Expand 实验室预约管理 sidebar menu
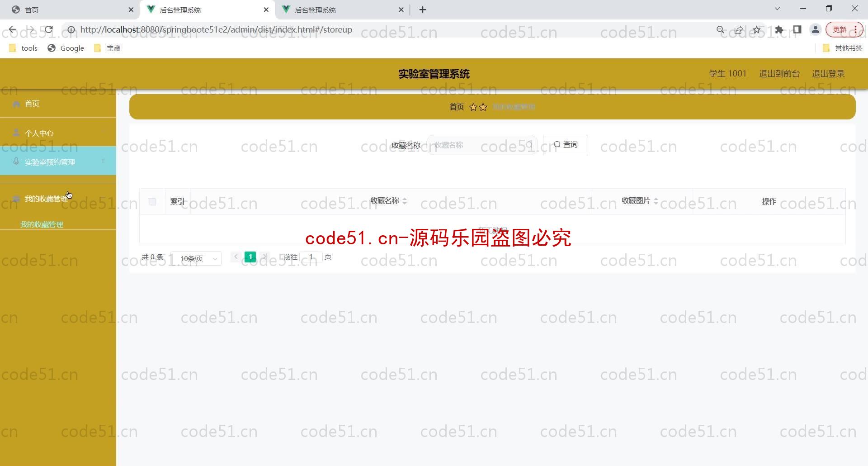 pyautogui.click(x=58, y=162)
